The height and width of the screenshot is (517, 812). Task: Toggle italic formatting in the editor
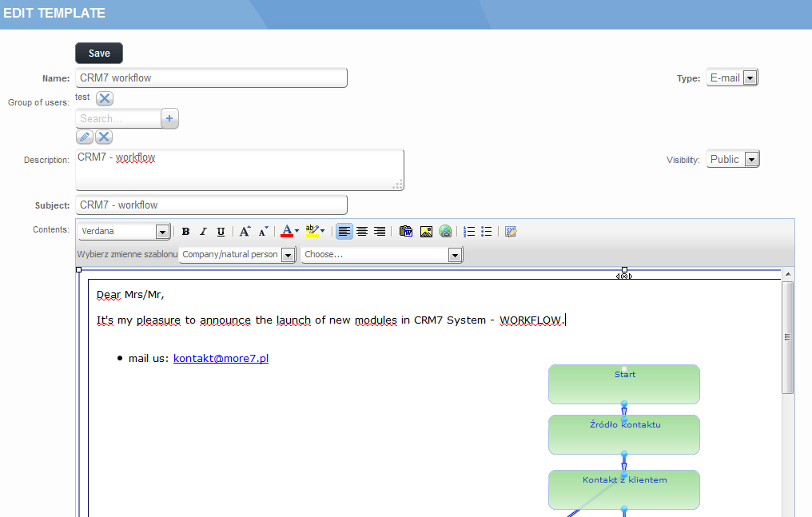[x=203, y=231]
